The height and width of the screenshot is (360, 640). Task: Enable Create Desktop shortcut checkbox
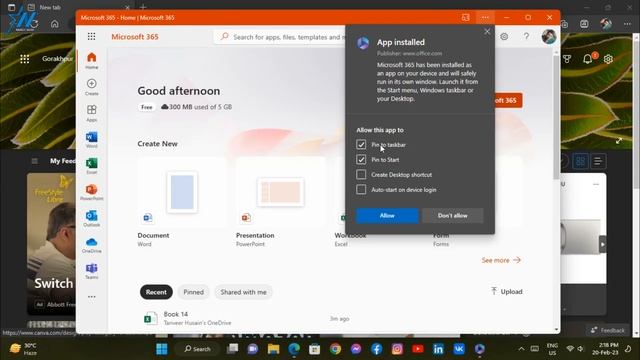(361, 175)
